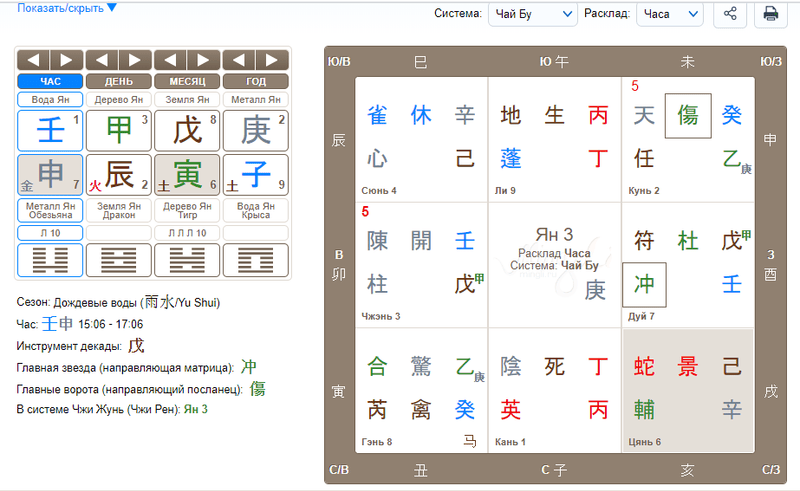The height and width of the screenshot is (491, 800).
Task: Click the share icon button
Action: tap(730, 14)
